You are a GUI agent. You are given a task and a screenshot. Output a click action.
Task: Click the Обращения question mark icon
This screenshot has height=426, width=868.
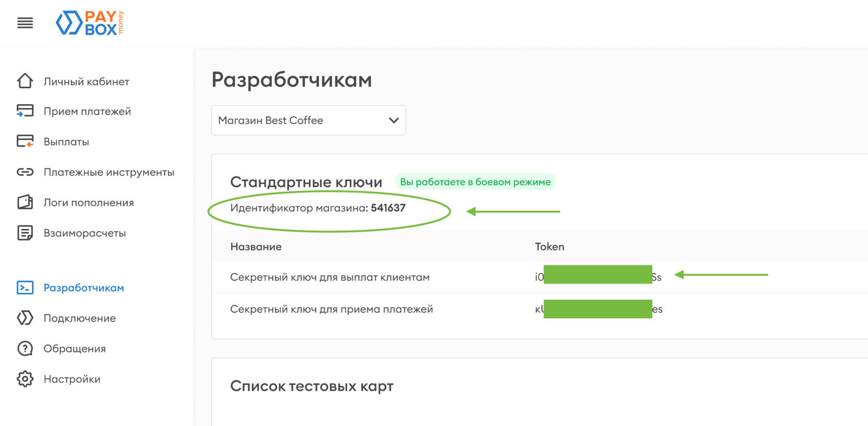click(x=25, y=349)
